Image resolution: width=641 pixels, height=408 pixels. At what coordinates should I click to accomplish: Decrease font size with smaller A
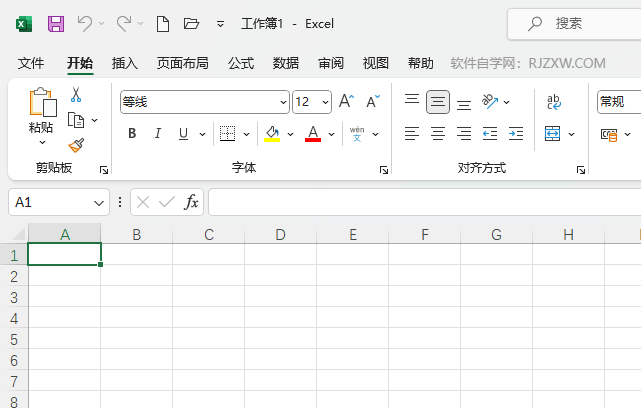click(x=373, y=101)
